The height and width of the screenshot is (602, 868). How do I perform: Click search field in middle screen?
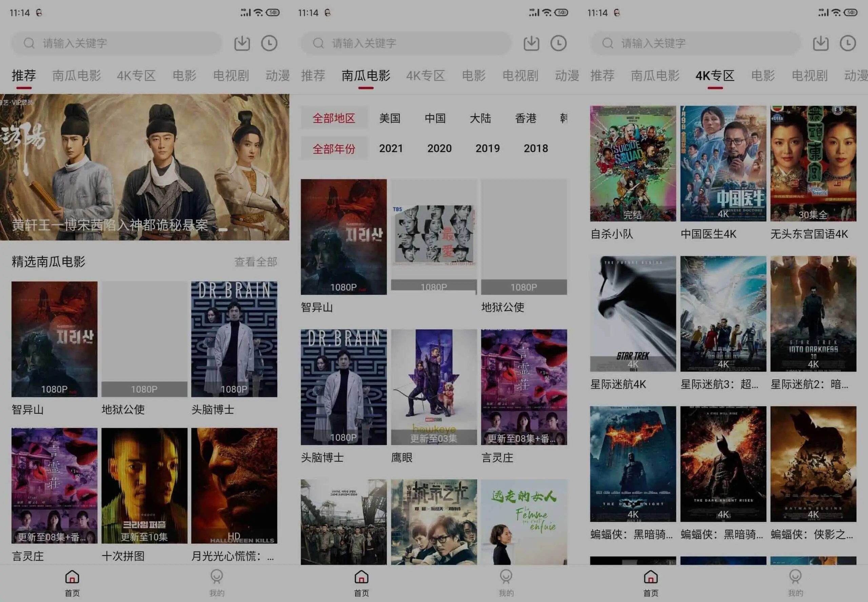[x=406, y=43]
